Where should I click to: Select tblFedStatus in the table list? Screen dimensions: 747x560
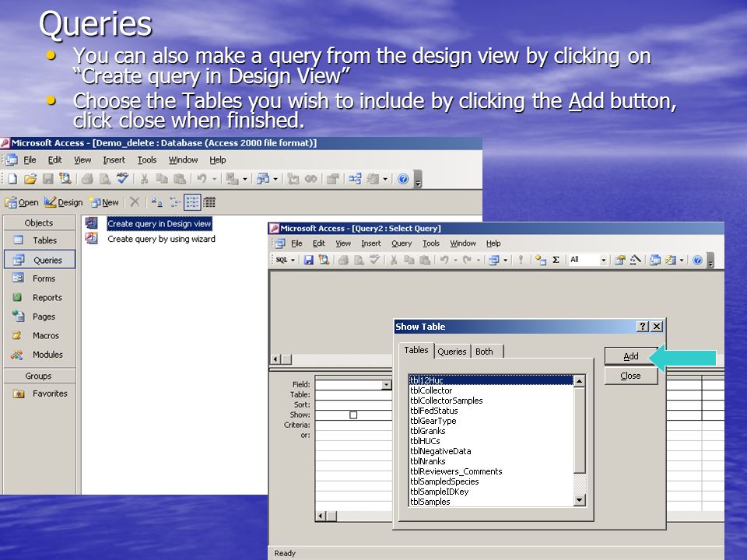(434, 411)
